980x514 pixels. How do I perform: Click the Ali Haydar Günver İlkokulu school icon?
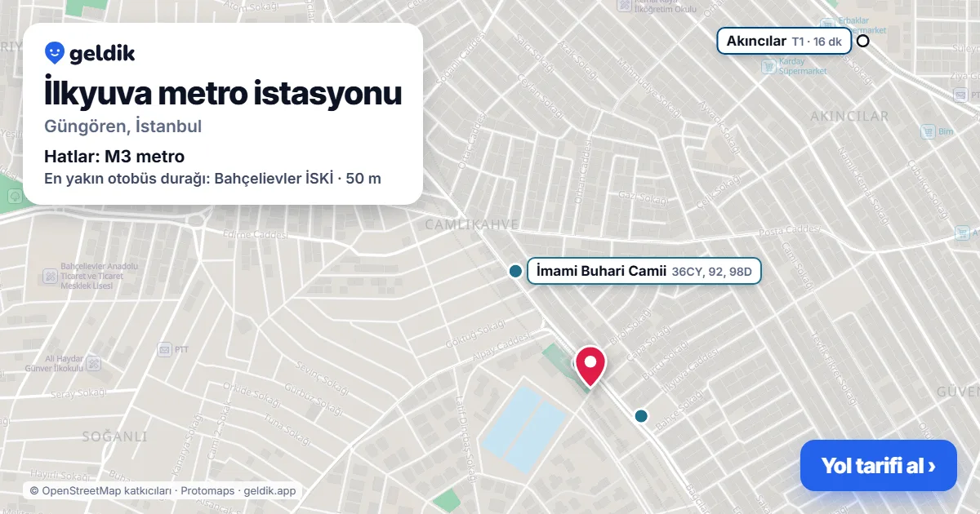click(94, 363)
